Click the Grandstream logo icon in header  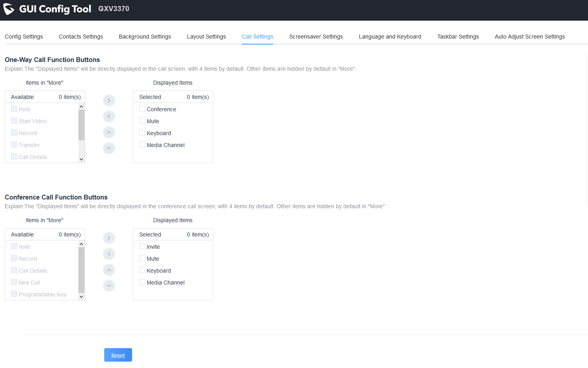point(9,9)
